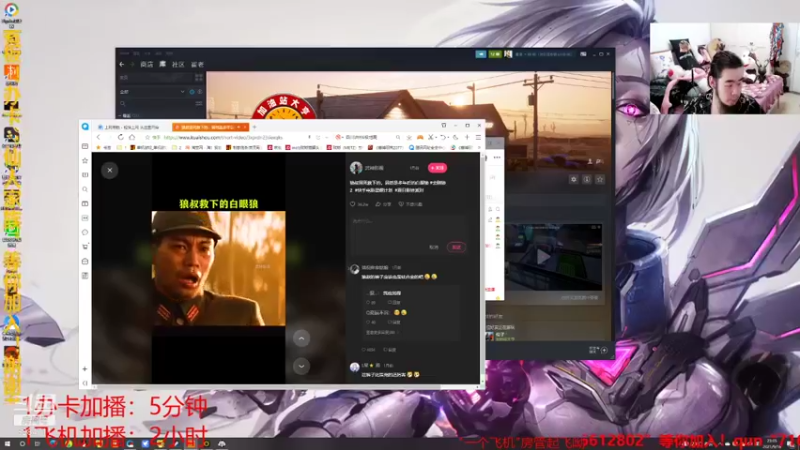Click the game controller icon in browser toolbar

coord(420,137)
